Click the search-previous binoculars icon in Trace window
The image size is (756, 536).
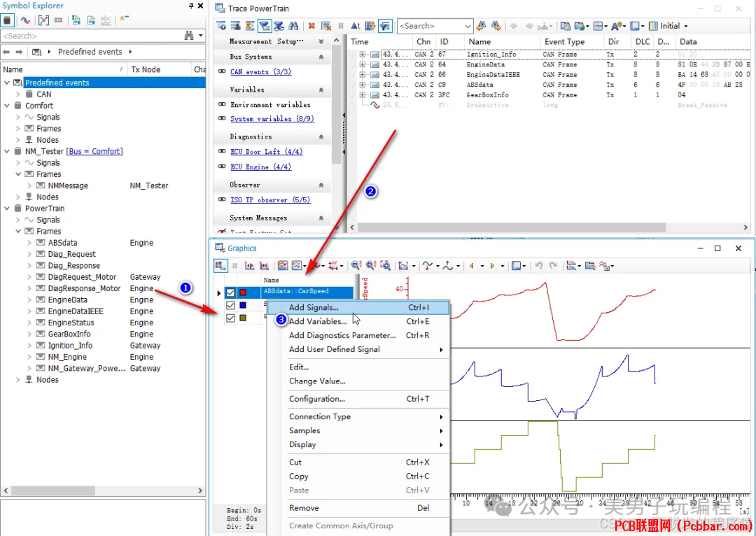481,26
